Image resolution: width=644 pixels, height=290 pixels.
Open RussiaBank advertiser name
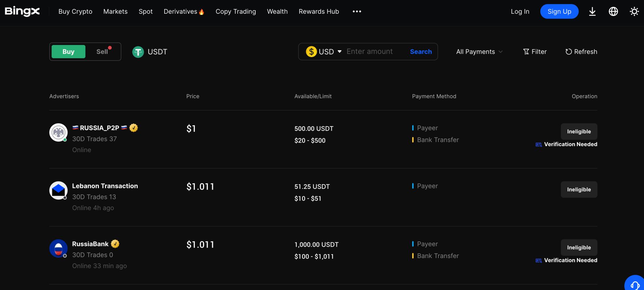90,244
